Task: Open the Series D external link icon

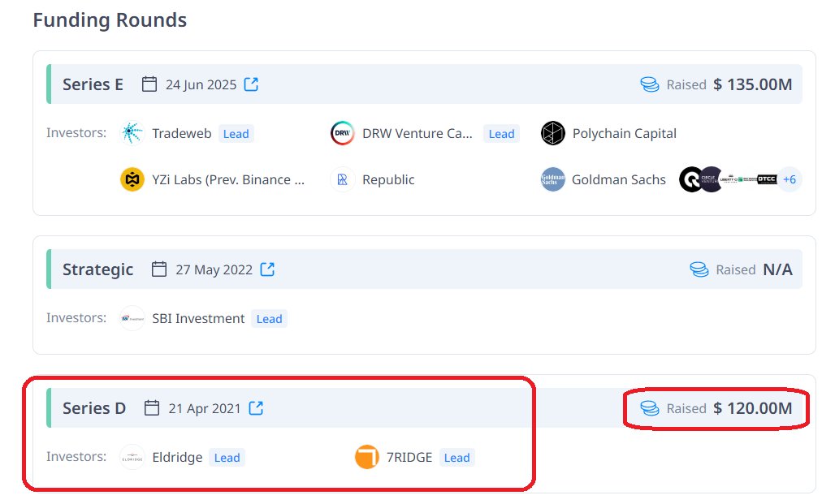Action: [x=256, y=407]
